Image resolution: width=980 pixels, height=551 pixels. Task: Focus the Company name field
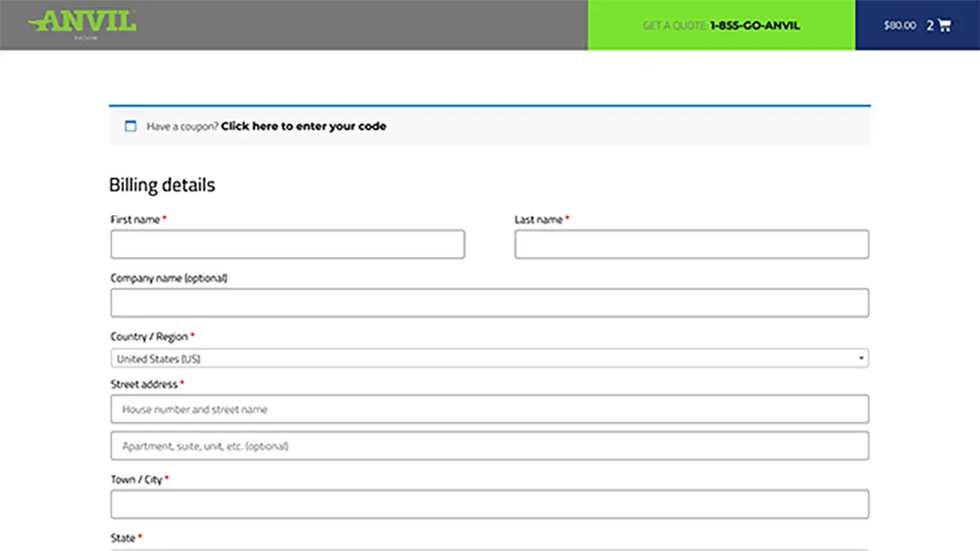click(489, 303)
